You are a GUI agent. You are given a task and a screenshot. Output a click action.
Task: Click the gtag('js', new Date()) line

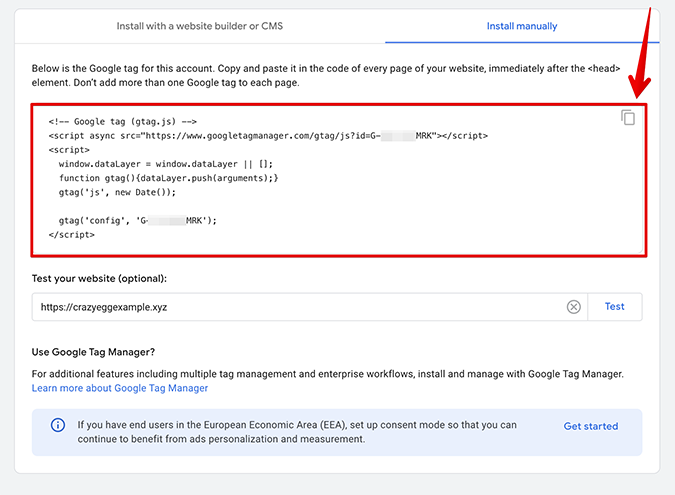[x=117, y=192]
